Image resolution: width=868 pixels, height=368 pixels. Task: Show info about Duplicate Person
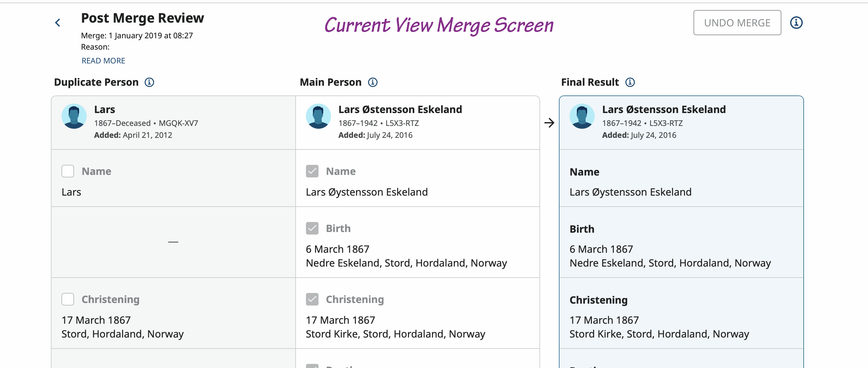149,82
